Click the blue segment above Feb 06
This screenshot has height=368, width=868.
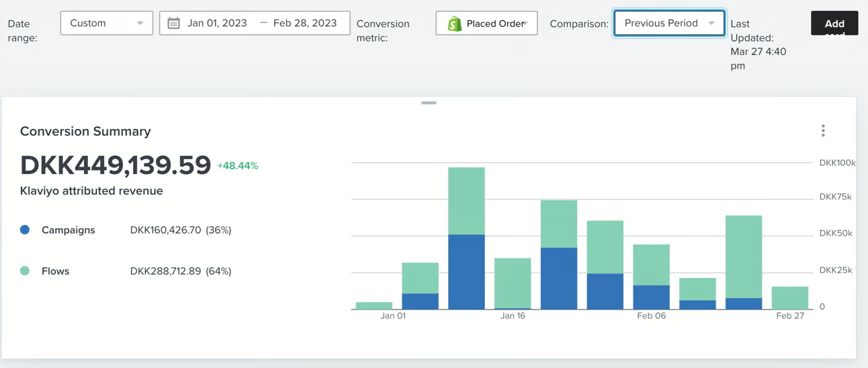pyautogui.click(x=651, y=297)
